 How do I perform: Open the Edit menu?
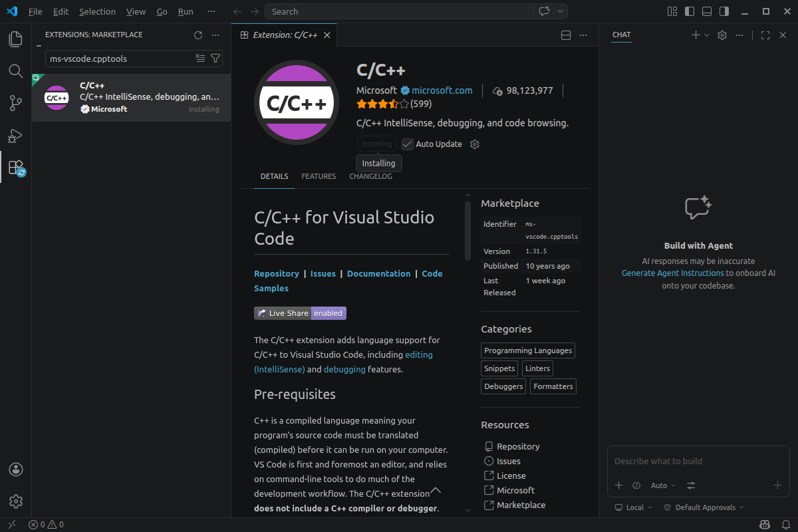click(61, 11)
